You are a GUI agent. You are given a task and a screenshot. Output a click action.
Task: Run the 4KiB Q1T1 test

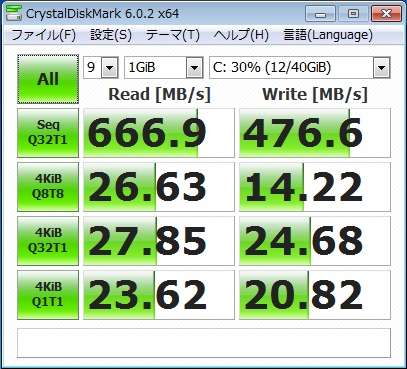[48, 295]
